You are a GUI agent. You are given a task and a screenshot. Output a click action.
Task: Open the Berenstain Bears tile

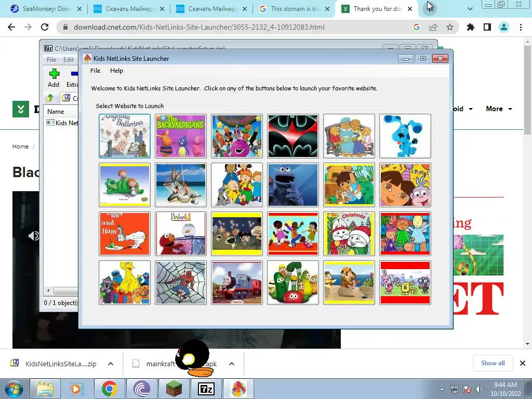[349, 136]
